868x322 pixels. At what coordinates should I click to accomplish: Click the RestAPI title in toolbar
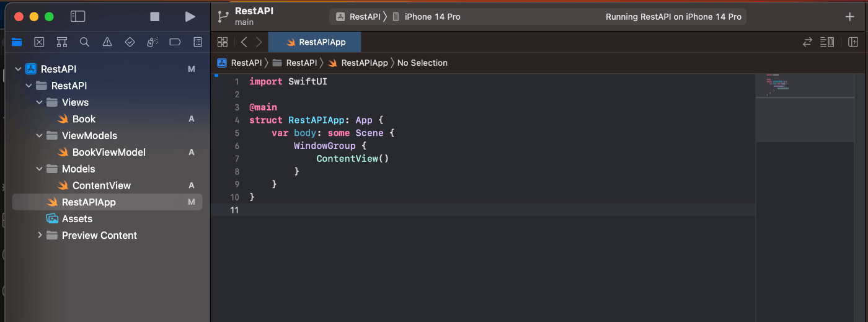pyautogui.click(x=254, y=11)
